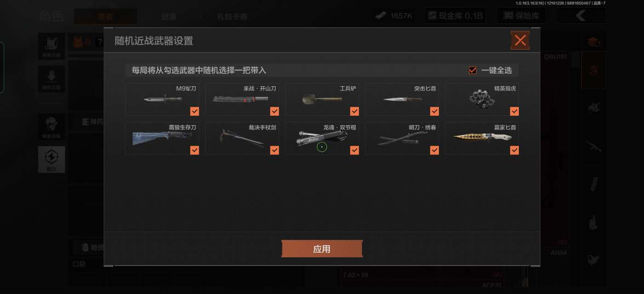Toggle the 一键全选 select-all checkbox
Viewport: 644px width, 294px height.
coord(472,70)
